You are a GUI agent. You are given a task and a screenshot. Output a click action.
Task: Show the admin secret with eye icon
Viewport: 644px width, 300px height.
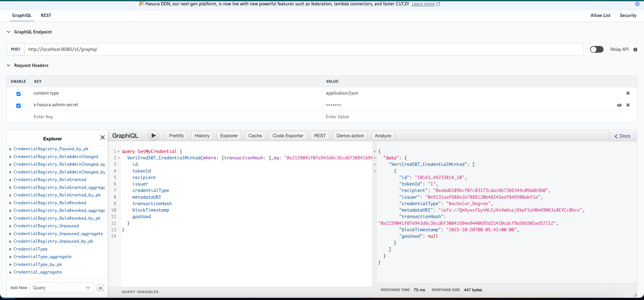click(x=619, y=105)
